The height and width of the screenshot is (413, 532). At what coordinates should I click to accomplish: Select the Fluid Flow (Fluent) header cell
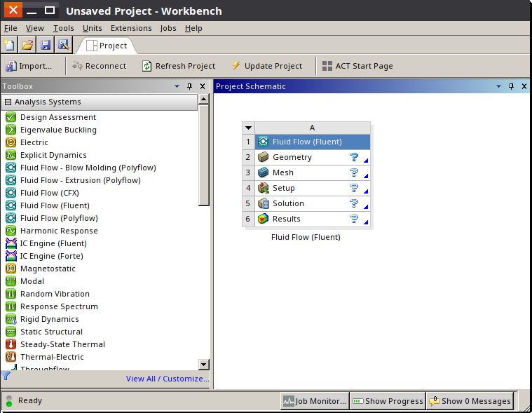pos(313,142)
